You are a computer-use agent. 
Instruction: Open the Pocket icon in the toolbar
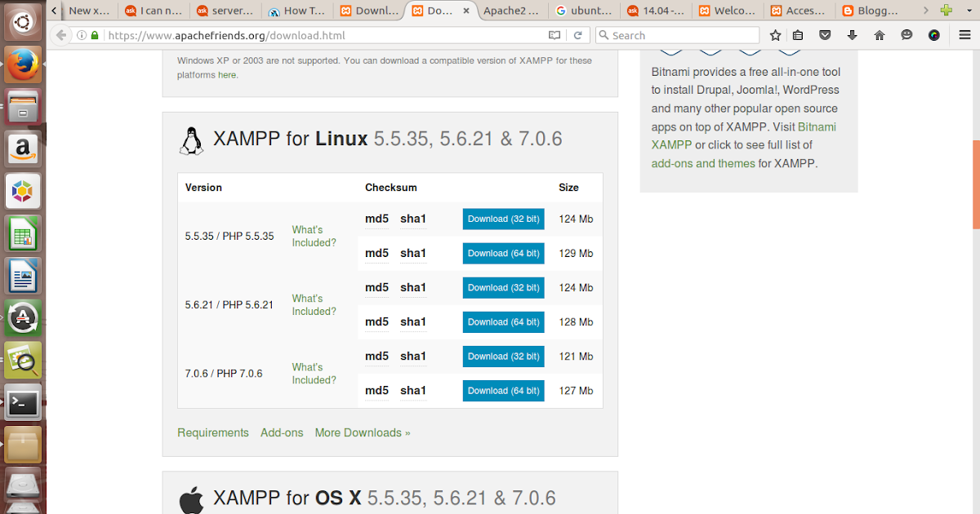pyautogui.click(x=826, y=35)
